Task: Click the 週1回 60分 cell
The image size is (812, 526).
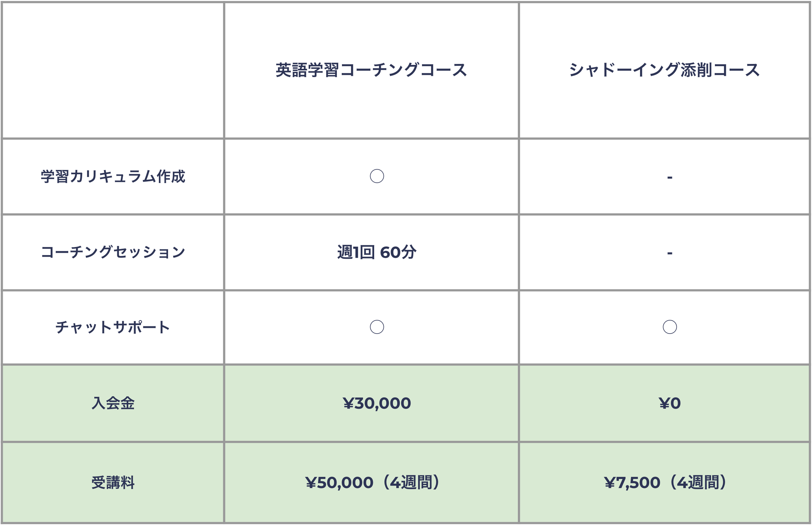Action: pyautogui.click(x=377, y=252)
